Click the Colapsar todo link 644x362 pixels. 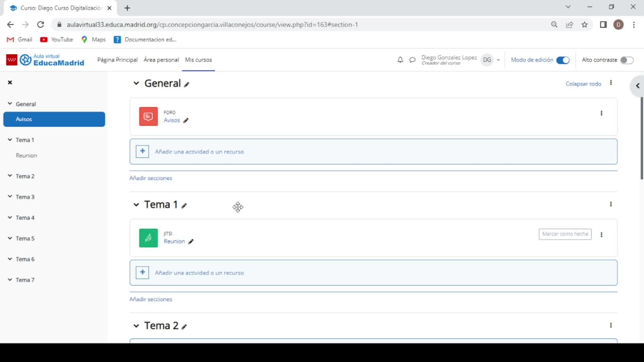coord(583,84)
